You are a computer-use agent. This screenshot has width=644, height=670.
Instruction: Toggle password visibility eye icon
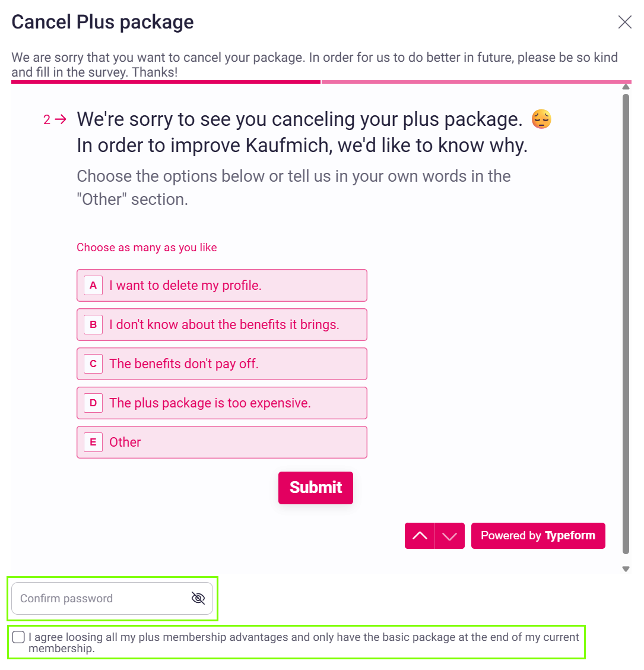pos(198,598)
